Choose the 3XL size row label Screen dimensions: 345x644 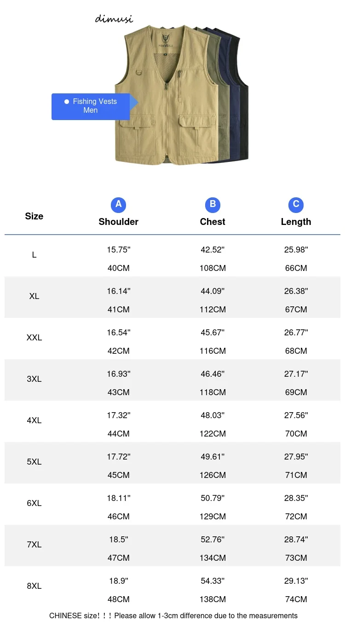(34, 379)
